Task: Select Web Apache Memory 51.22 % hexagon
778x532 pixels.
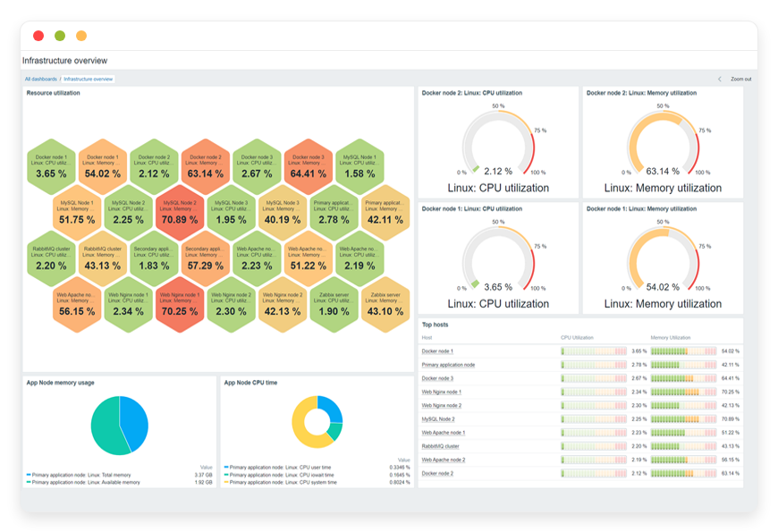Action: tap(309, 258)
